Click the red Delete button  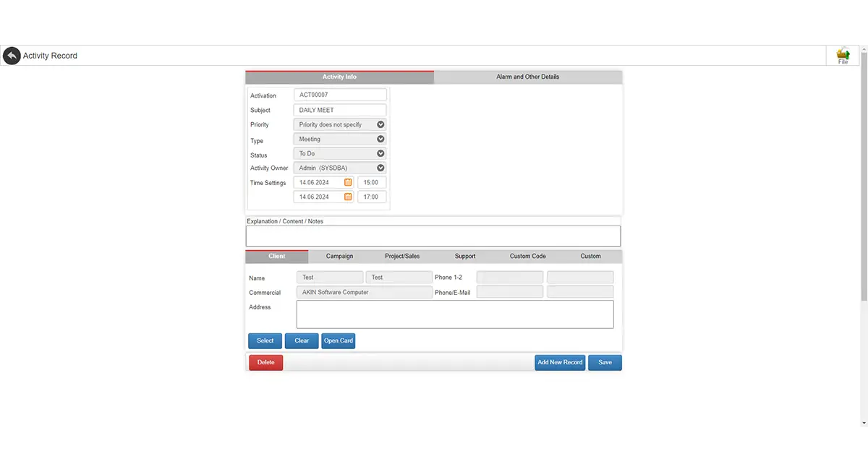[x=266, y=362]
